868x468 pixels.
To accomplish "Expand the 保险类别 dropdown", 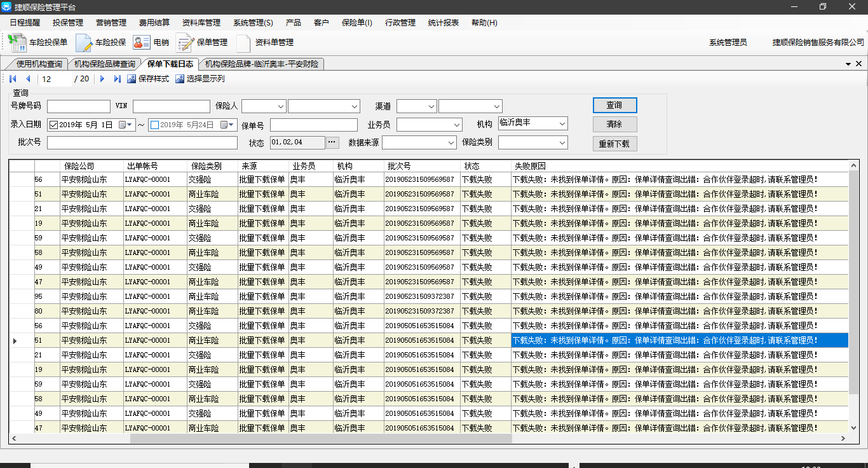I will pyautogui.click(x=561, y=143).
